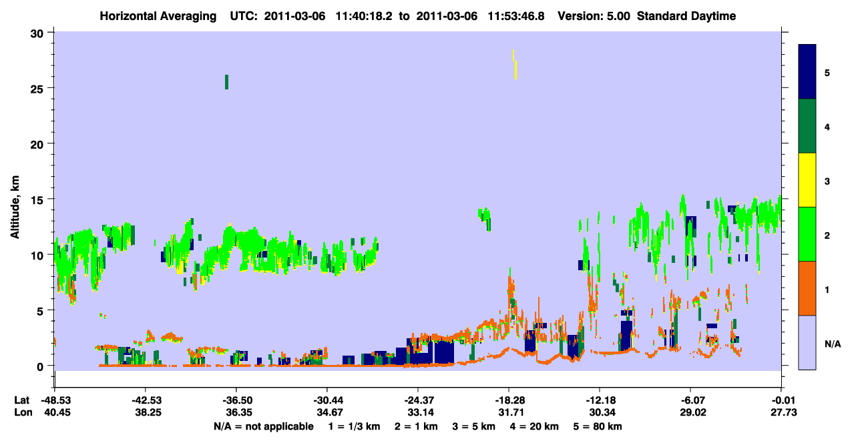Image resolution: width=868 pixels, height=445 pixels.
Task: Click latitude value -48.53
Action: click(x=55, y=400)
